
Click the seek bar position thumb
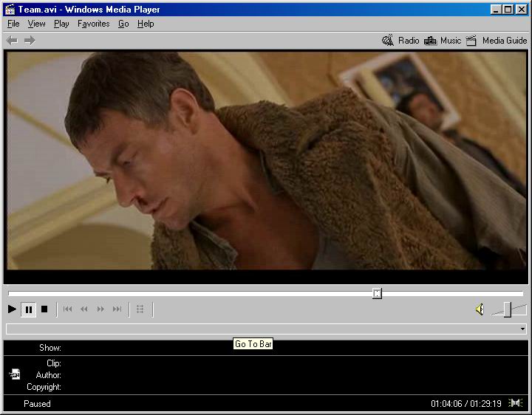(x=377, y=293)
